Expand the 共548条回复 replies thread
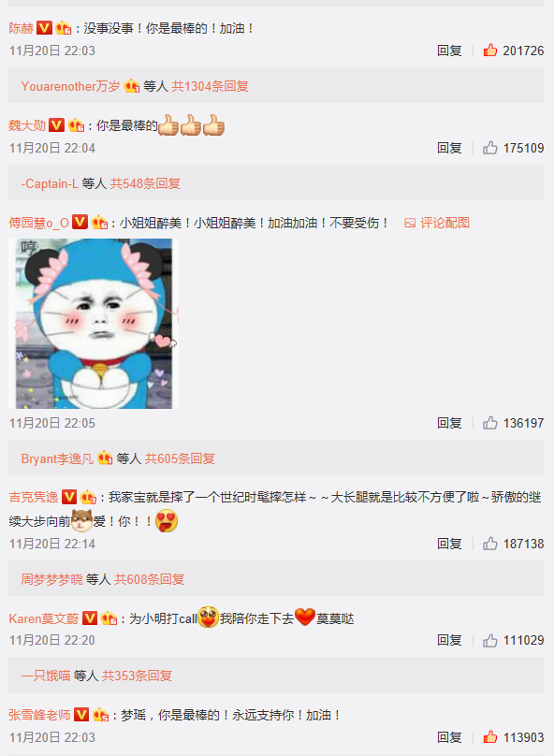Viewport: 554px width, 756px height. click(x=145, y=183)
